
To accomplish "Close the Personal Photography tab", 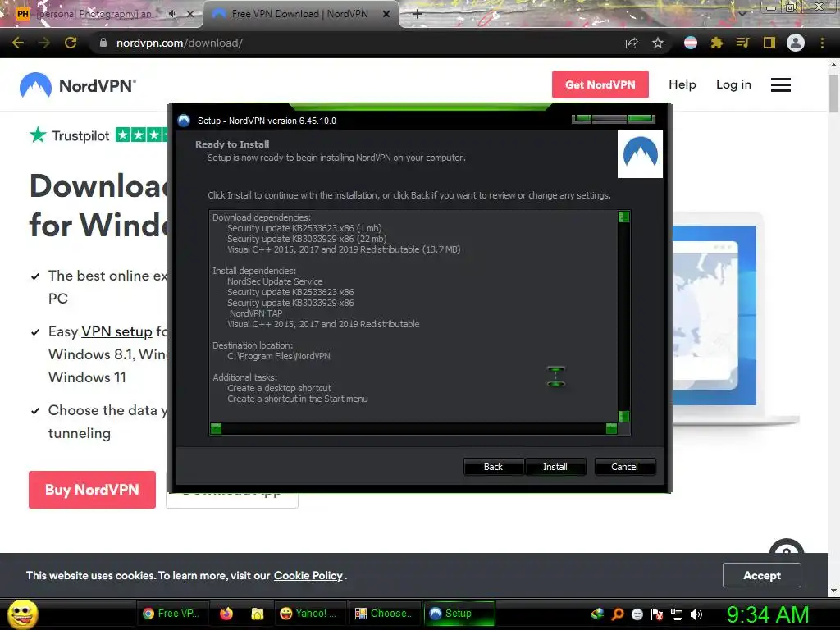I will click(190, 14).
